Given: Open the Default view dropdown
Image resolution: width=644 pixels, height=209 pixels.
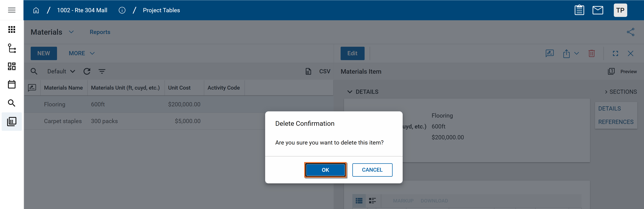Looking at the screenshot, I should [x=61, y=71].
